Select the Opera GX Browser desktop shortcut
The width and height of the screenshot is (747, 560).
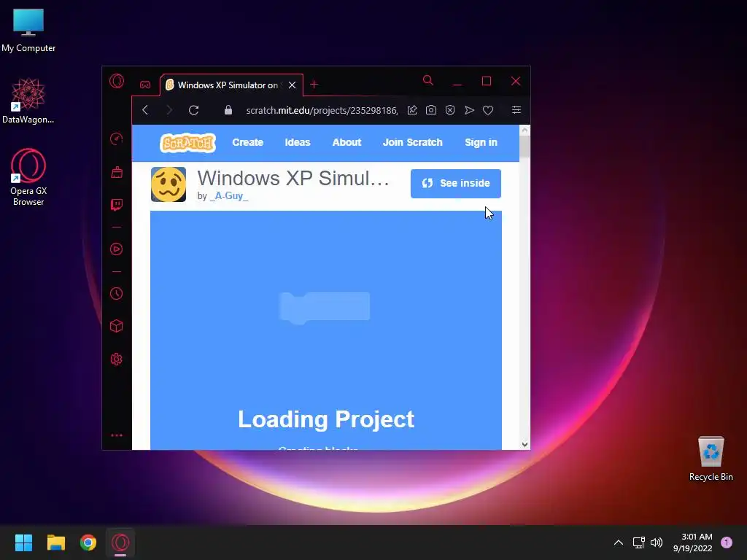[x=28, y=177]
